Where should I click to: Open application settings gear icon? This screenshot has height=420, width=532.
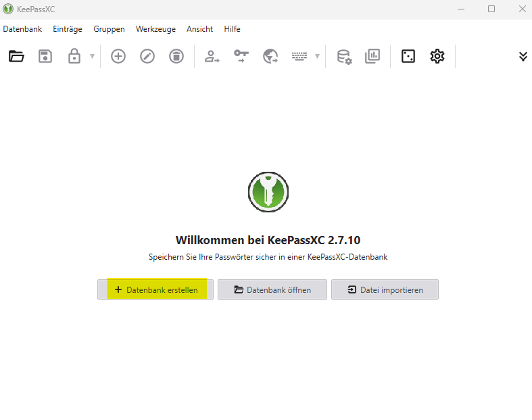(x=437, y=56)
